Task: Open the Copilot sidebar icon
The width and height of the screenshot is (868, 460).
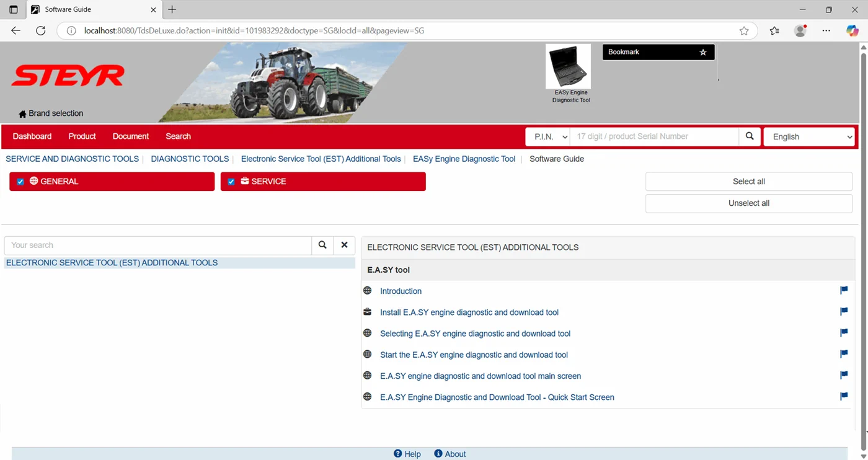Action: click(852, 30)
